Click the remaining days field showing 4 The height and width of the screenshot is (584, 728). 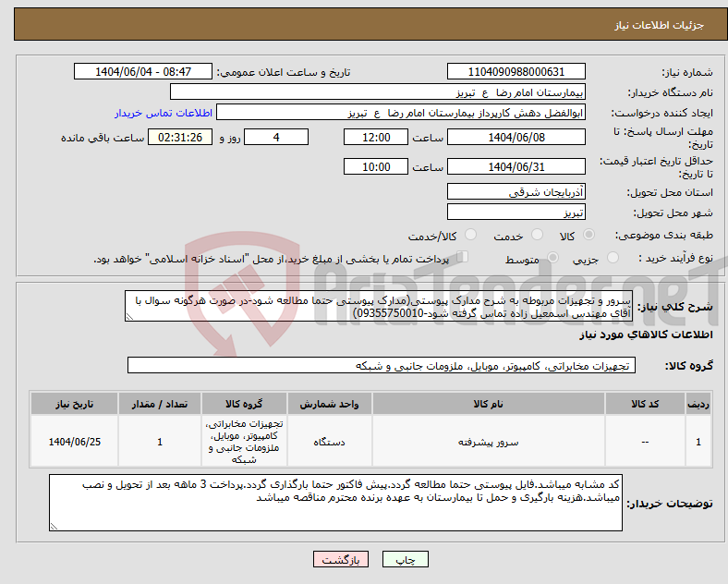click(276, 138)
